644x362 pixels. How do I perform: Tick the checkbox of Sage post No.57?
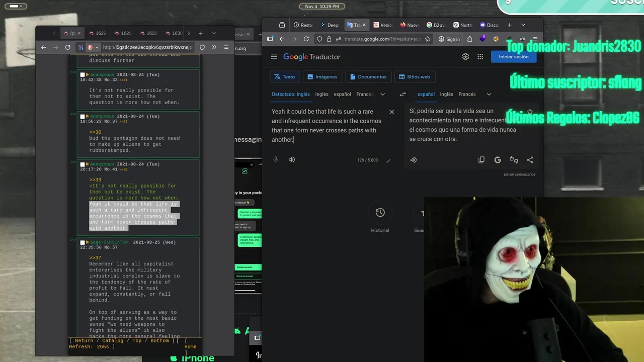(x=83, y=242)
